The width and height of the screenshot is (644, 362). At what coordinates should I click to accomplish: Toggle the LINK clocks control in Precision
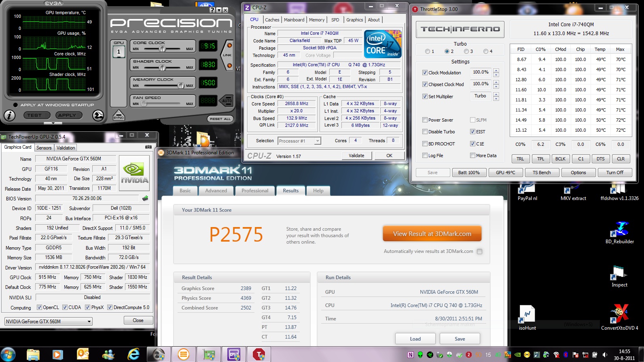pyautogui.click(x=227, y=55)
